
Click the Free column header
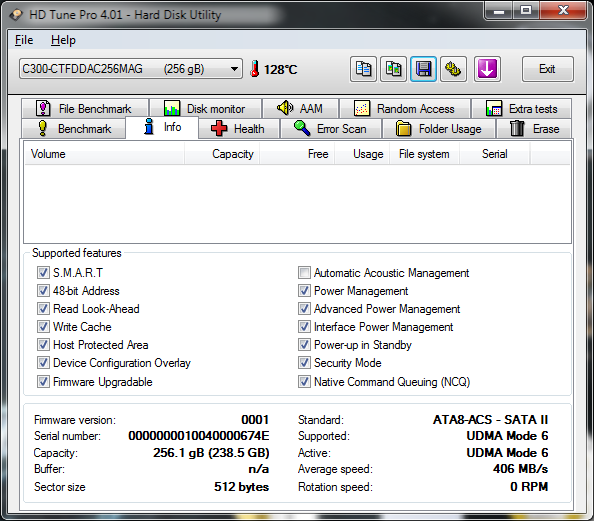tap(297, 154)
